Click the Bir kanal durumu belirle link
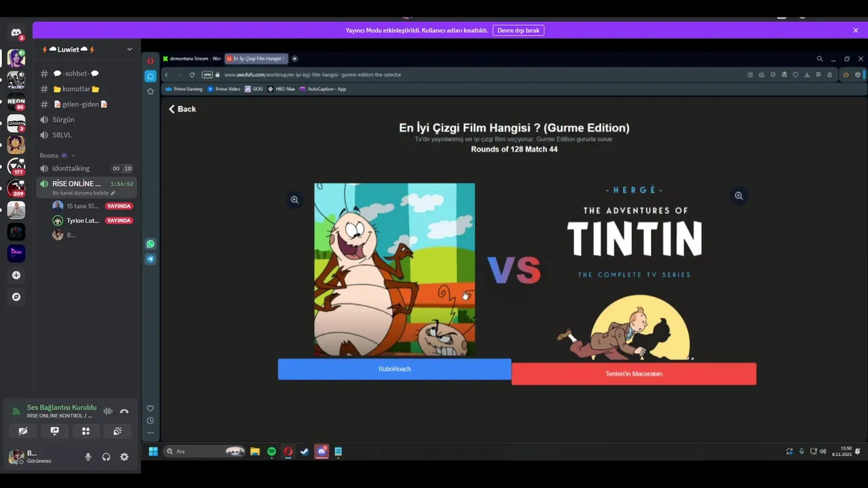 pyautogui.click(x=84, y=193)
